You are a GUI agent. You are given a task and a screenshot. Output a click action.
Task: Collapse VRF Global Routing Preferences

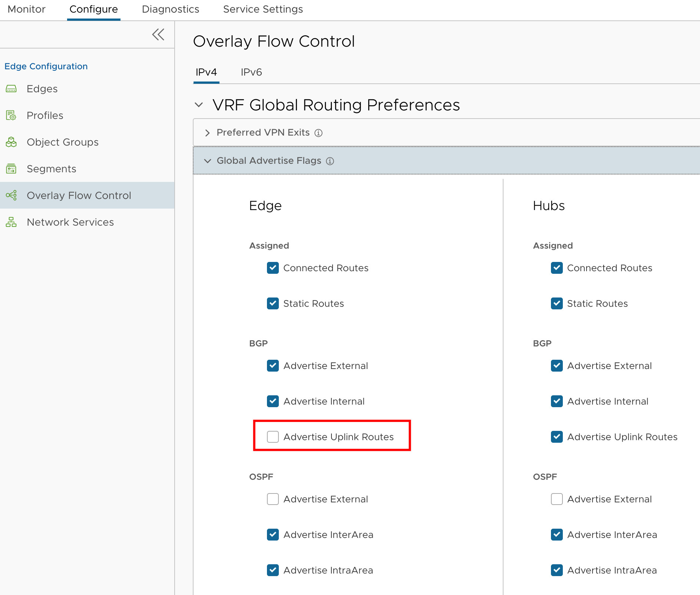pos(199,105)
